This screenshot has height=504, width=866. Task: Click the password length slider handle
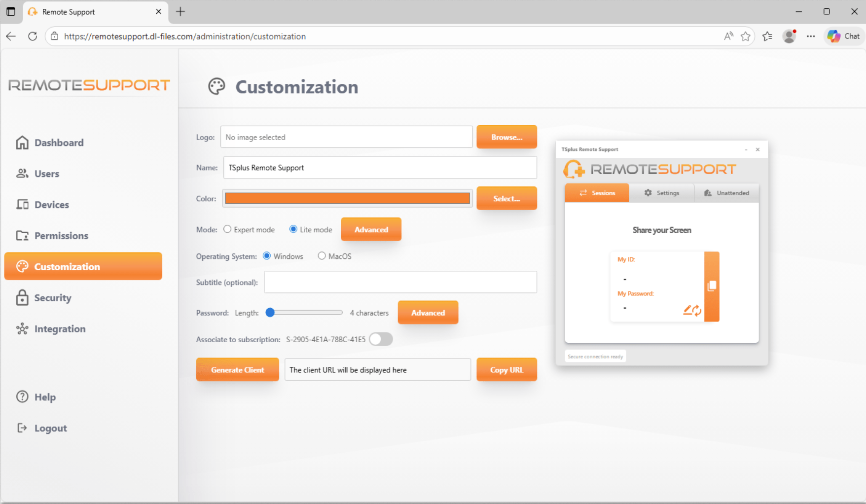point(270,313)
